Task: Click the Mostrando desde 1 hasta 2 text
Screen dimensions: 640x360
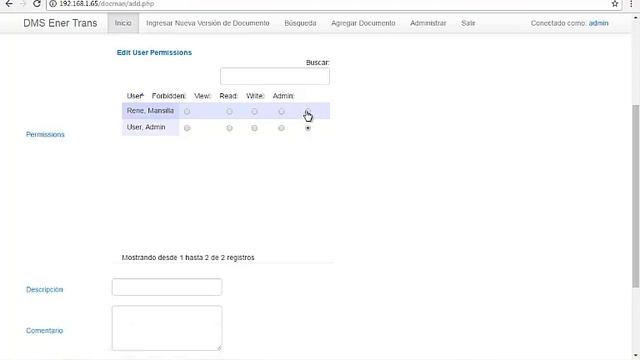Action: click(188, 258)
